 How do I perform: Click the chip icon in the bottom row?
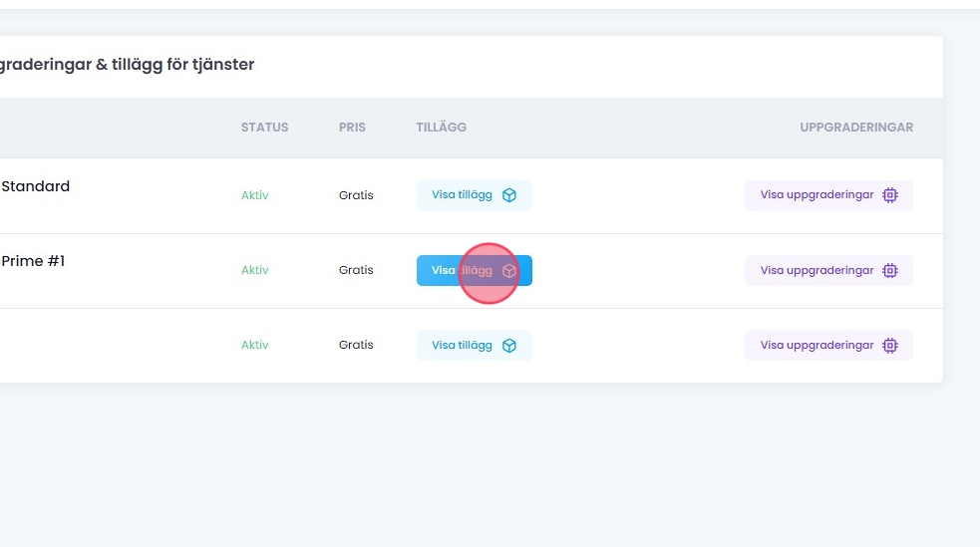coord(890,346)
